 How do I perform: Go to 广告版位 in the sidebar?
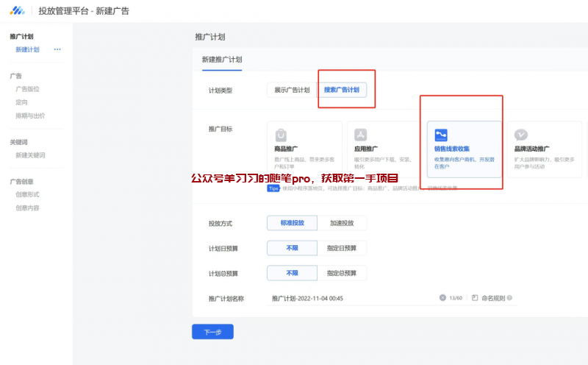(x=27, y=89)
